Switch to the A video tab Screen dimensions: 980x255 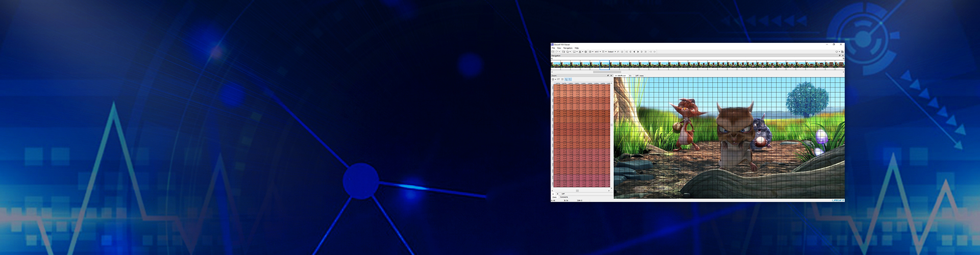point(621,75)
